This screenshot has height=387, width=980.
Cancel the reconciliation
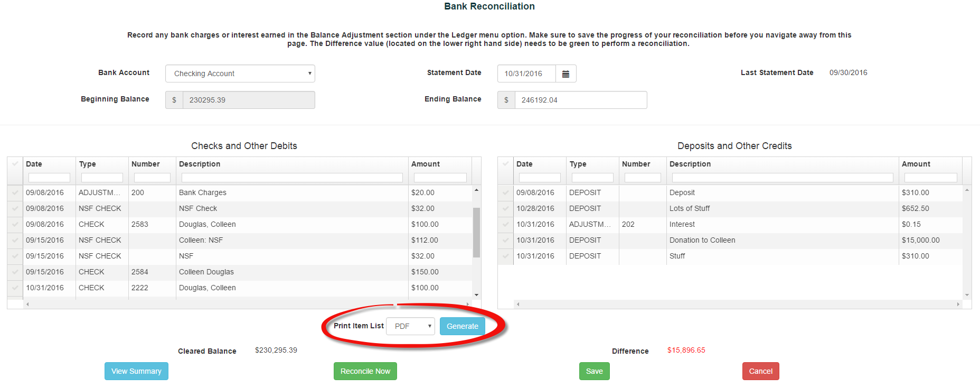point(760,371)
